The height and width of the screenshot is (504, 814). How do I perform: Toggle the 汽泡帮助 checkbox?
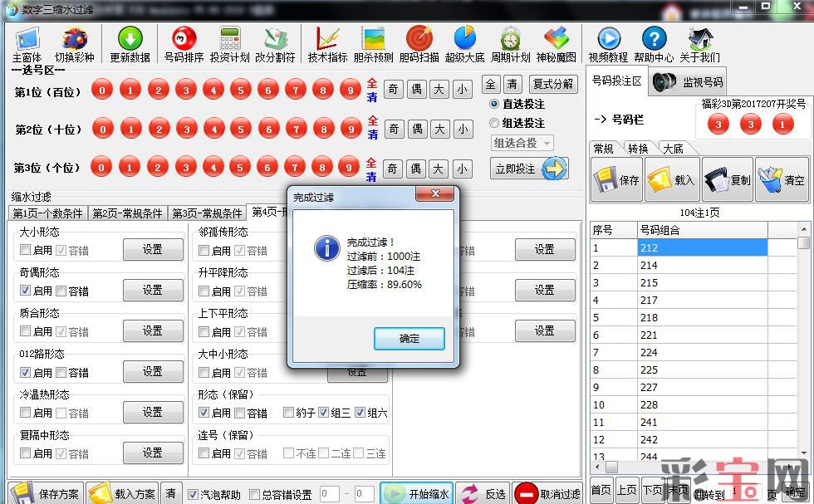(194, 494)
